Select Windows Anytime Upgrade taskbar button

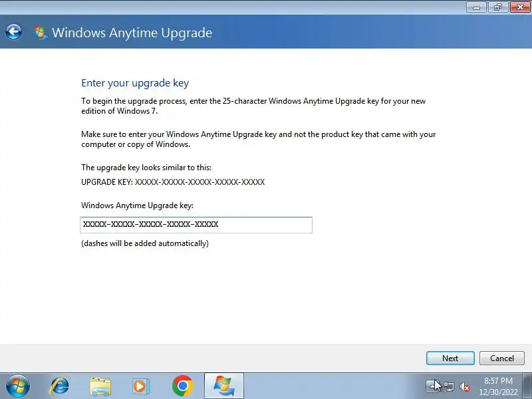tap(224, 386)
